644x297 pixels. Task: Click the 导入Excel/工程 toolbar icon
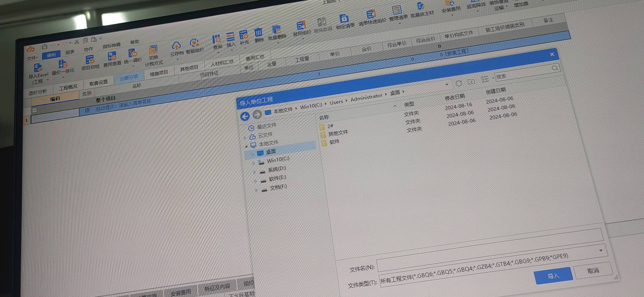click(38, 68)
